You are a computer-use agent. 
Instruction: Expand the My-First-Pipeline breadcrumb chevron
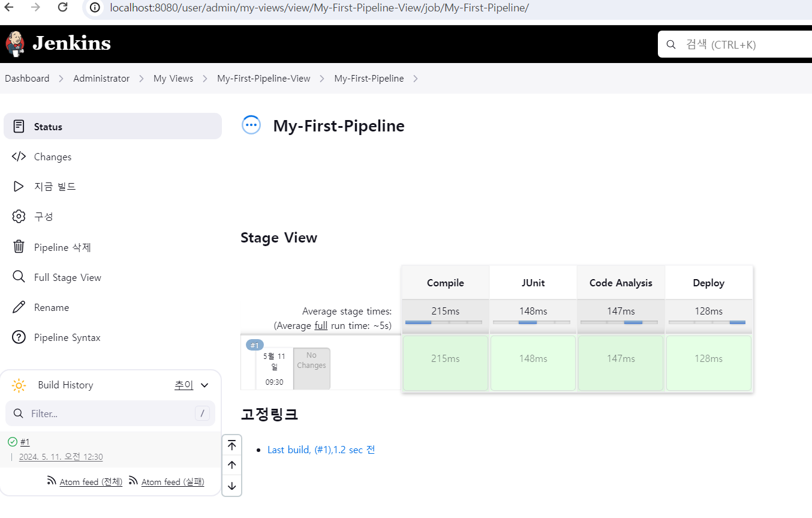click(416, 79)
